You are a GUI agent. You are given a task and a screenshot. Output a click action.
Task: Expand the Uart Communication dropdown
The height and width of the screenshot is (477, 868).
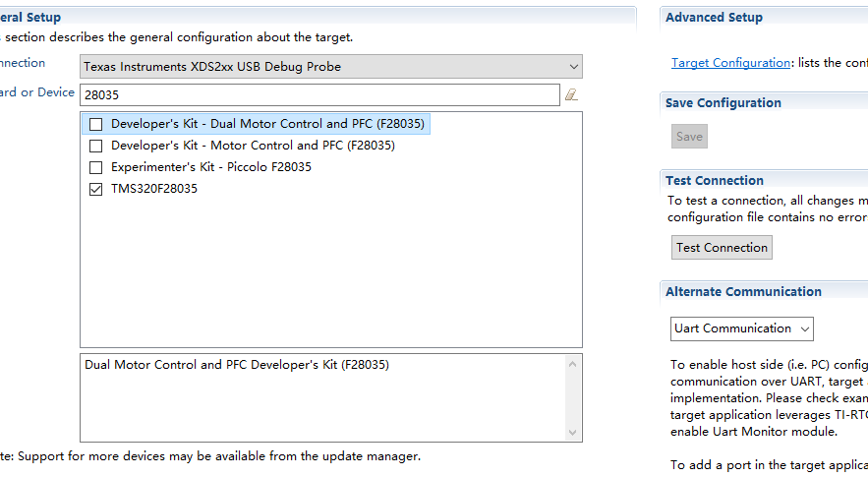point(742,328)
